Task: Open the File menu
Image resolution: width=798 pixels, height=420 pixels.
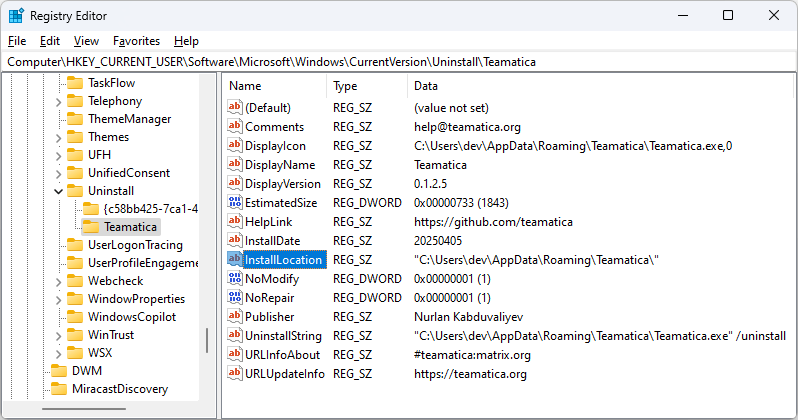Action: pyautogui.click(x=17, y=41)
